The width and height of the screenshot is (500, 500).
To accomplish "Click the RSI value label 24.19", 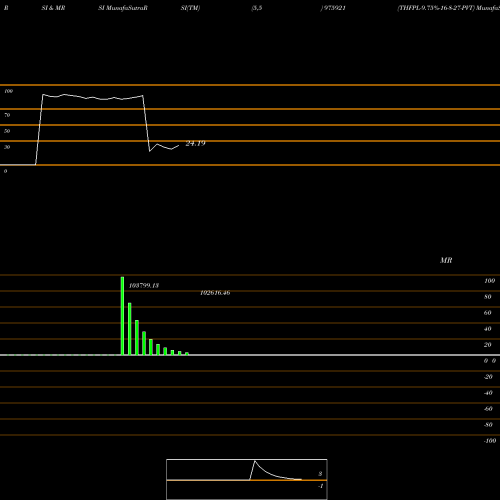I will click(x=195, y=143).
